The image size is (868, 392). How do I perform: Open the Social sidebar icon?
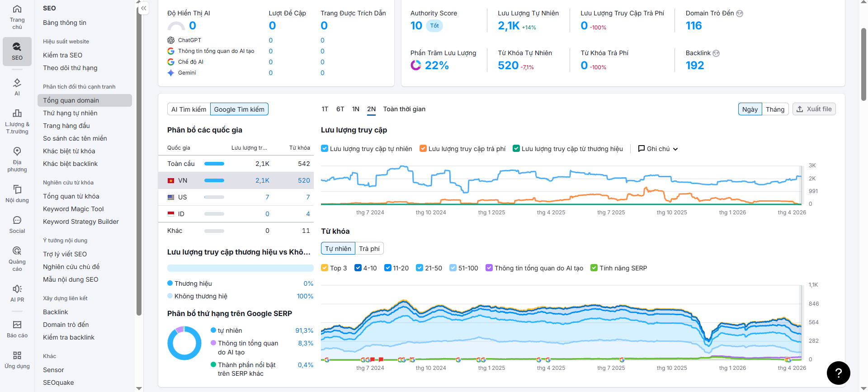coord(17,224)
